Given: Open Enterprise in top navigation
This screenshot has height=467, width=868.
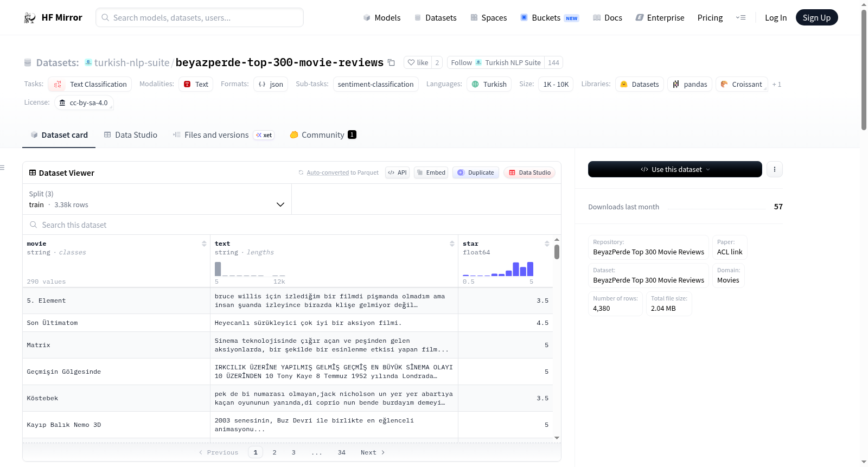Looking at the screenshot, I should click(660, 18).
